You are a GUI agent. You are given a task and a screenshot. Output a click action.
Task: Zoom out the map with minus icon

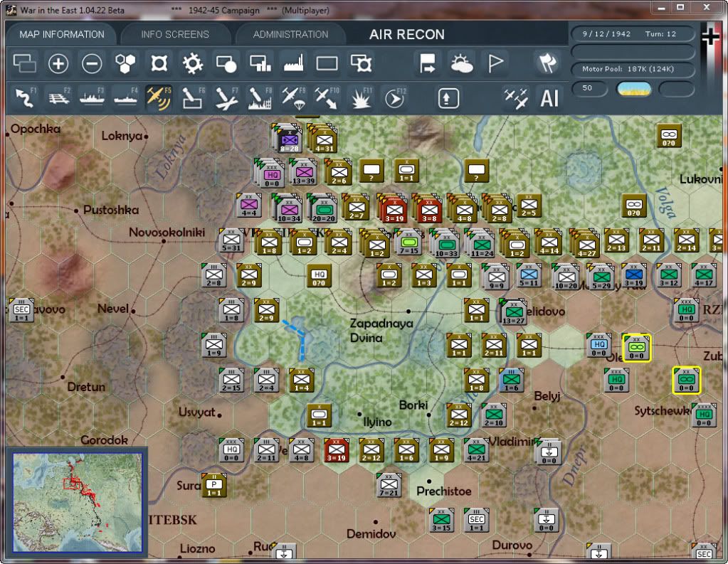point(92,63)
